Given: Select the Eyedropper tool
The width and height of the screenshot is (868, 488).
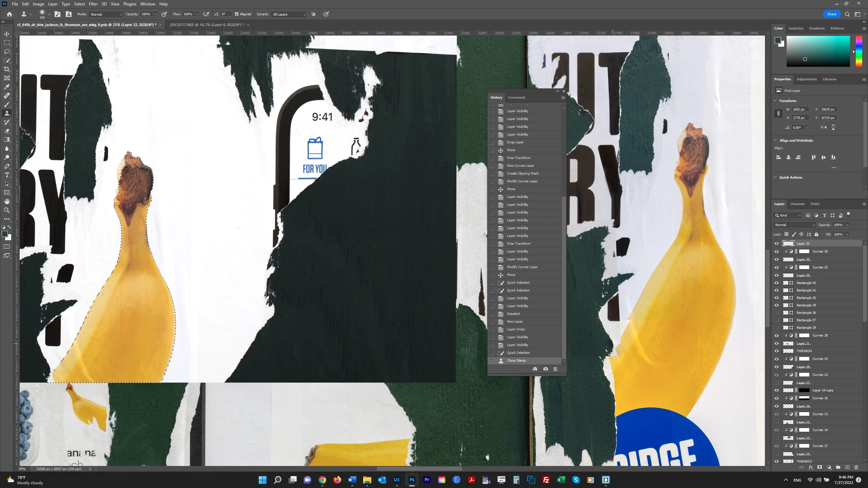Looking at the screenshot, I should click(x=7, y=87).
